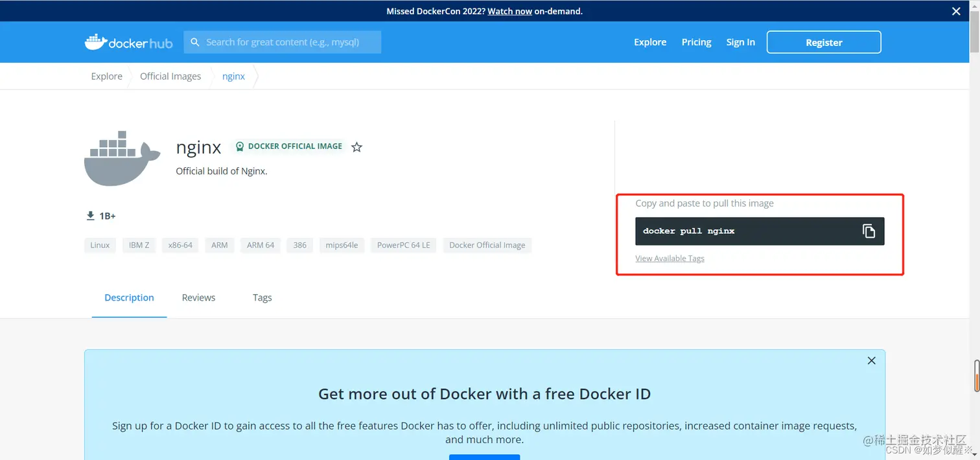Open the Pricing page
Screen dimensions: 980x460
(x=696, y=42)
